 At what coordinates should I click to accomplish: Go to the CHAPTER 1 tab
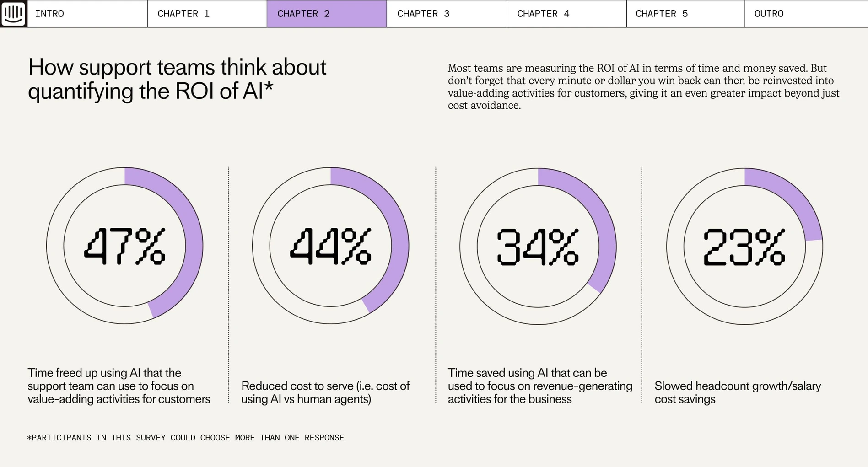click(x=207, y=14)
